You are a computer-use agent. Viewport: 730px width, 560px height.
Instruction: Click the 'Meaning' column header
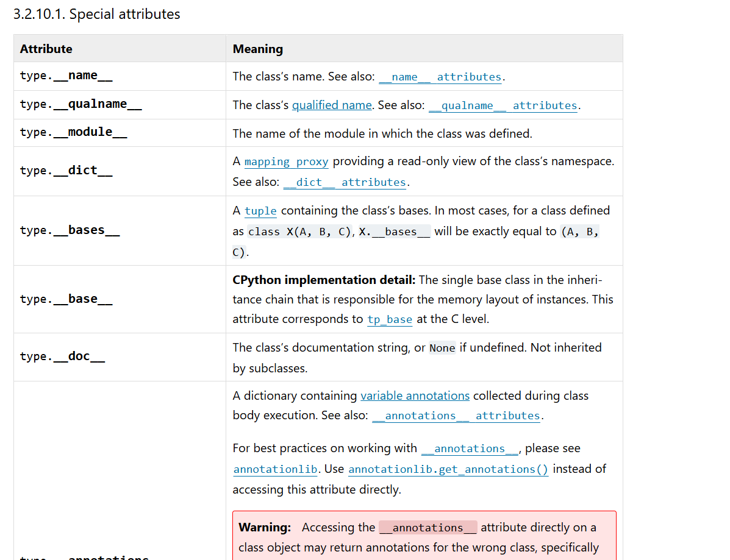tap(258, 49)
